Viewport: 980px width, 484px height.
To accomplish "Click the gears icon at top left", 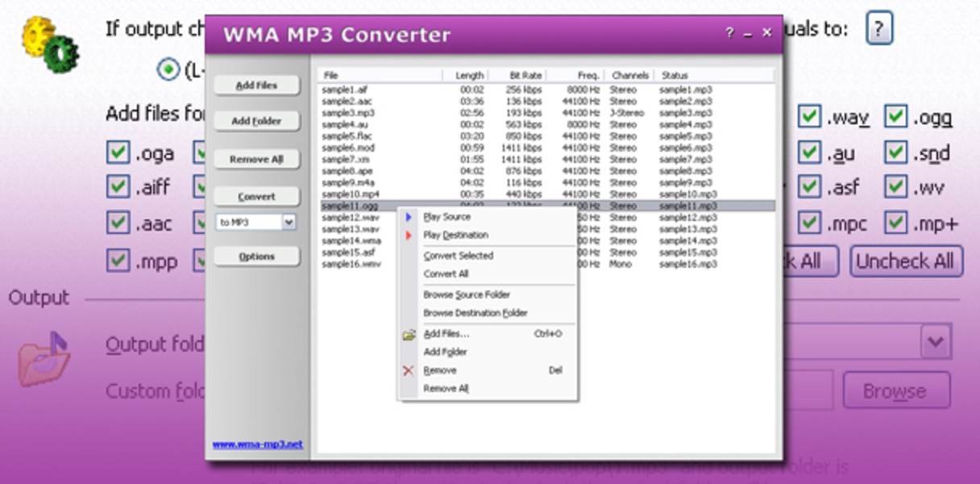I will coord(50,44).
